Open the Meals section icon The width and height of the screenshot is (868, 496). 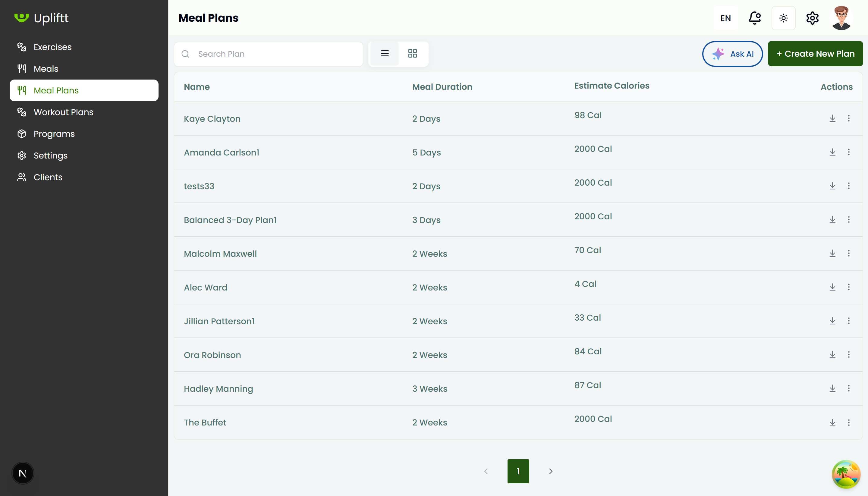pos(21,68)
